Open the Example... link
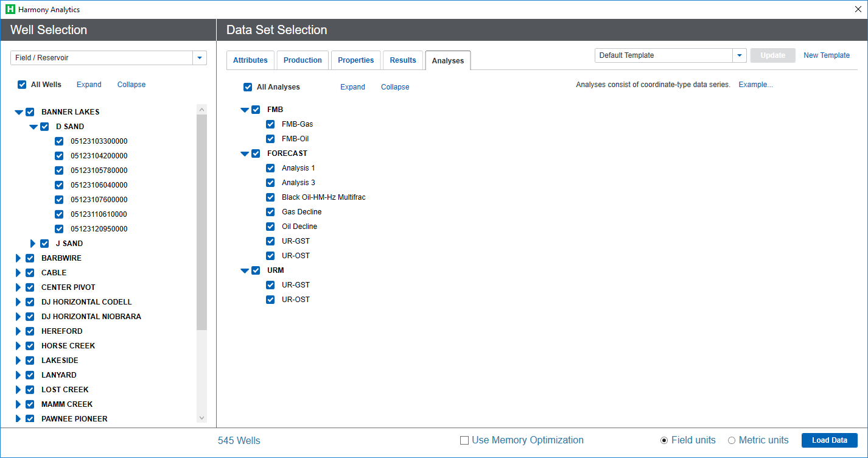868x458 pixels. [x=756, y=85]
